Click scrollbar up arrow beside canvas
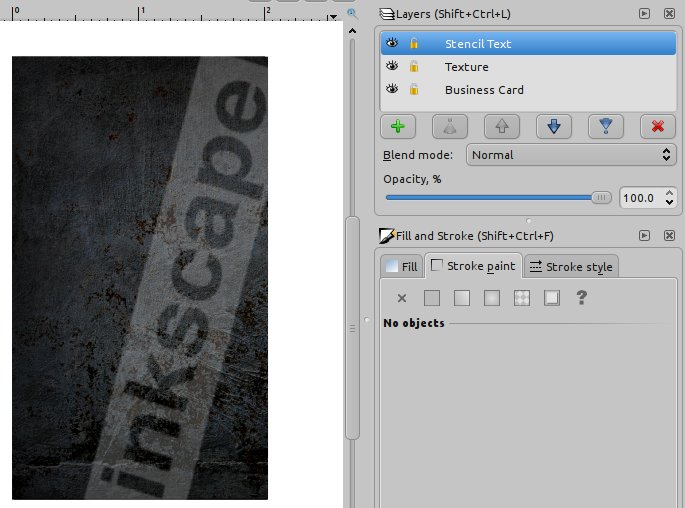 (352, 31)
